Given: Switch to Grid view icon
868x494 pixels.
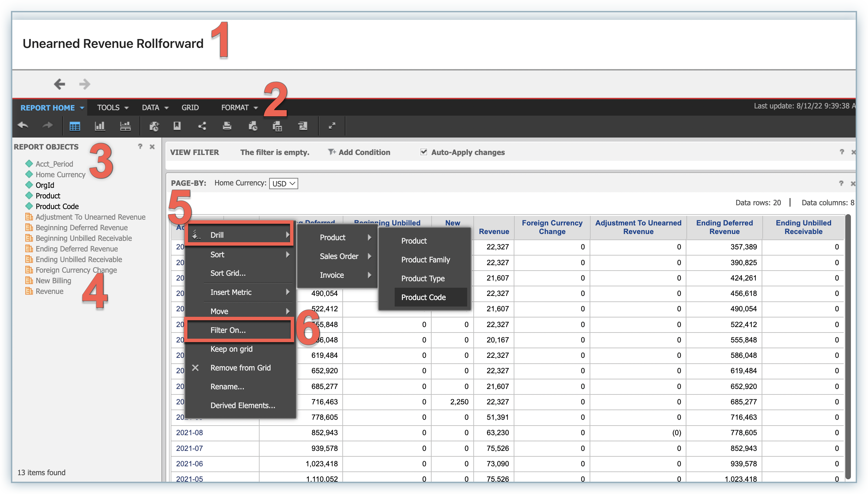Looking at the screenshot, I should coord(75,126).
